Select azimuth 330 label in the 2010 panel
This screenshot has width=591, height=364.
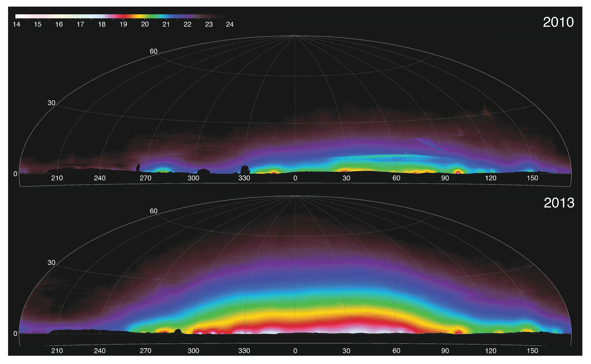[x=244, y=178]
